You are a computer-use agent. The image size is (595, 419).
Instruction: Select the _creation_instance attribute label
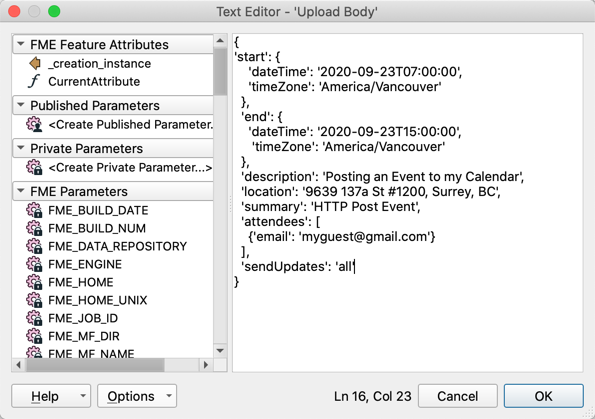click(x=99, y=63)
